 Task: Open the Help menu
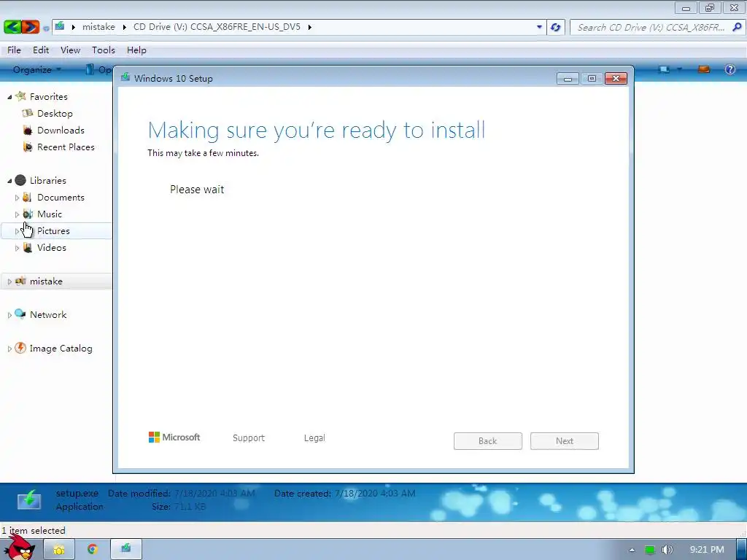[136, 50]
